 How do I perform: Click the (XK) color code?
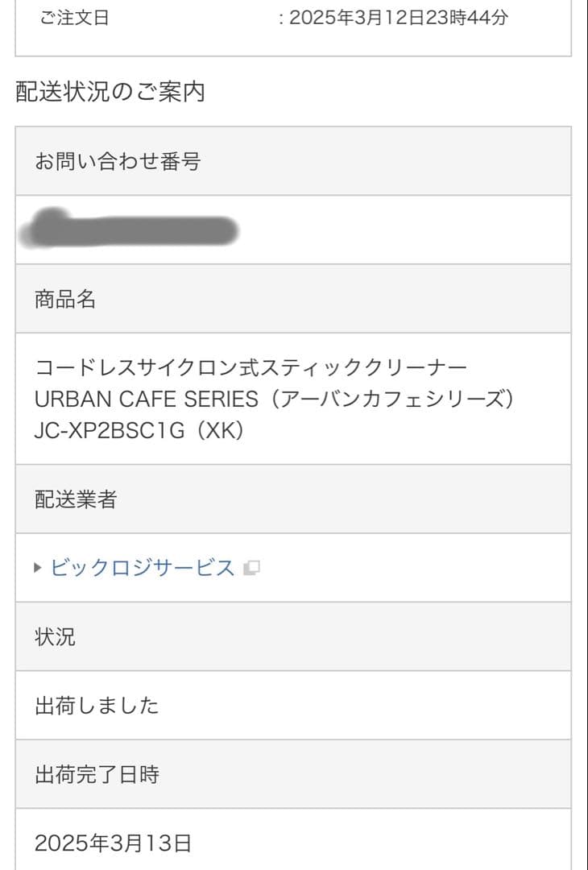[x=221, y=430]
